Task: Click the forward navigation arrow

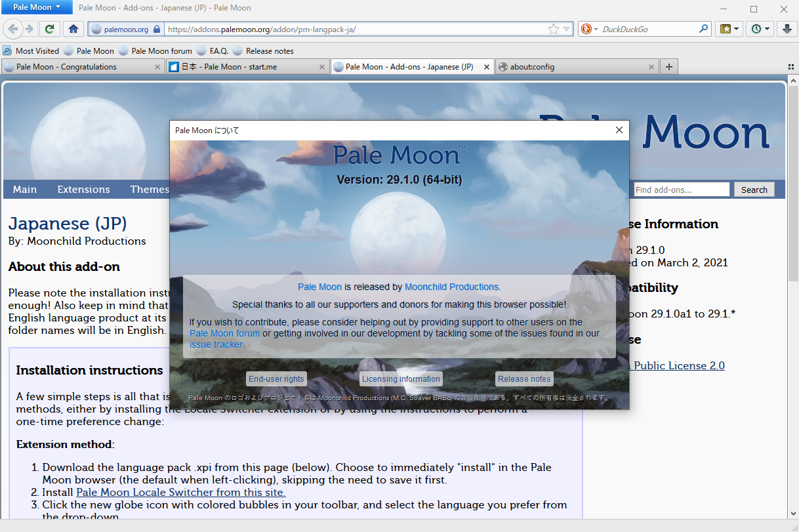Action: click(x=29, y=29)
